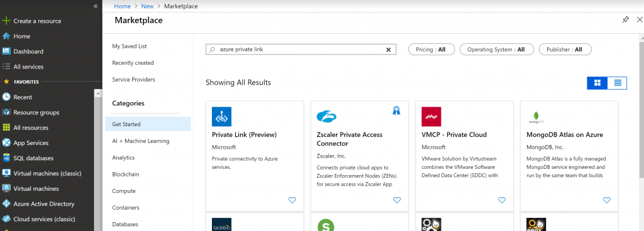Viewport: 644px width, 231px height.
Task: Open All resources grid icon
Action: pyautogui.click(x=6, y=127)
